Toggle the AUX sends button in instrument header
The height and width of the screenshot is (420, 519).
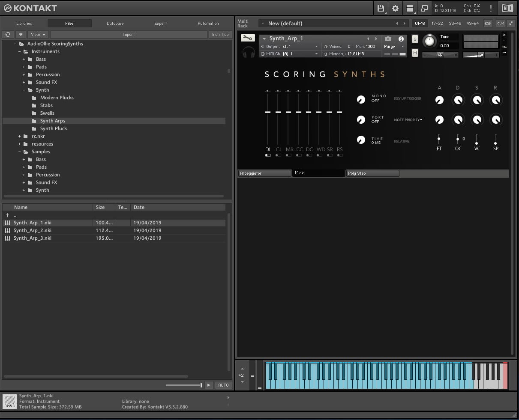(x=504, y=47)
